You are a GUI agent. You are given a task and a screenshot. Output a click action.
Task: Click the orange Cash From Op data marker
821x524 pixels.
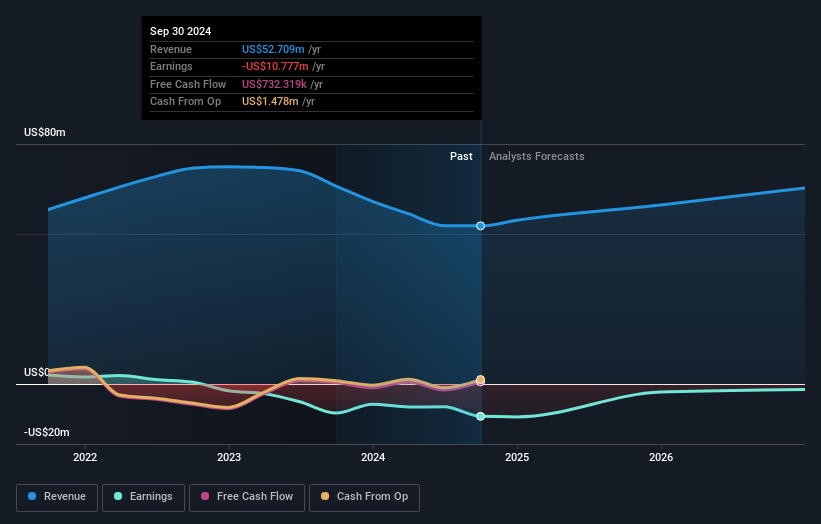click(x=480, y=379)
